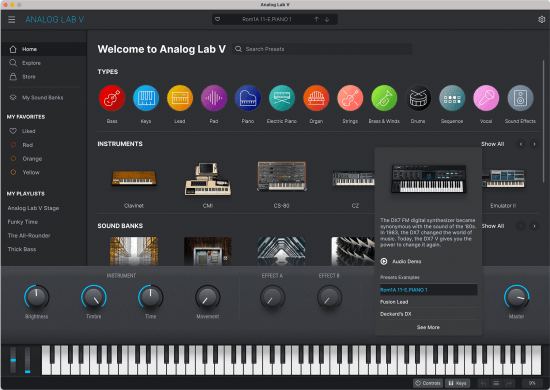
Task: Open the Clavinet instrument
Action: pyautogui.click(x=134, y=178)
